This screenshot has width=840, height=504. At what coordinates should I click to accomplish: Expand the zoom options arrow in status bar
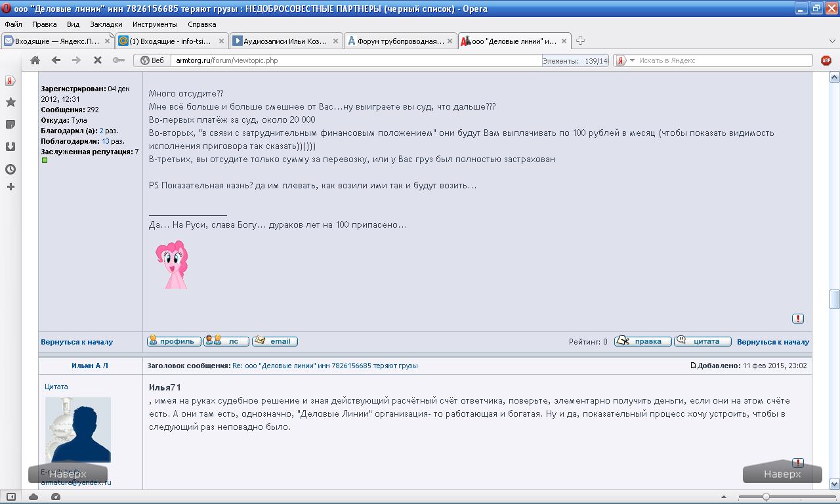(x=724, y=497)
